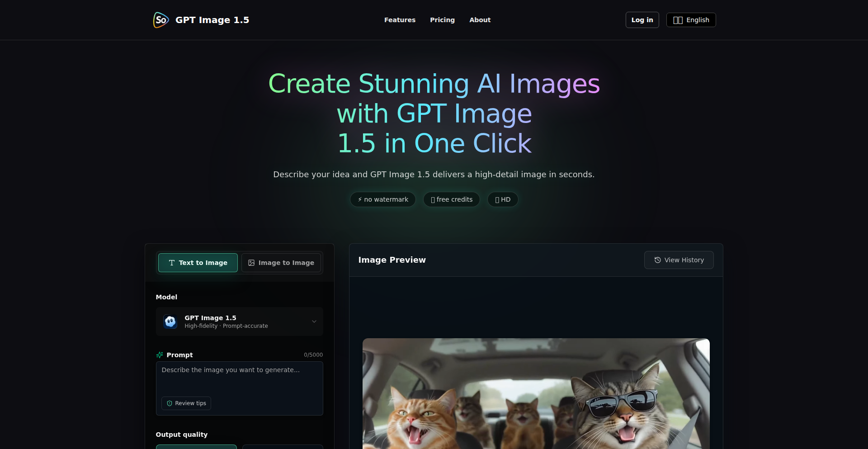
Task: Click the lightning icon in no watermark badge
Action: point(359,199)
